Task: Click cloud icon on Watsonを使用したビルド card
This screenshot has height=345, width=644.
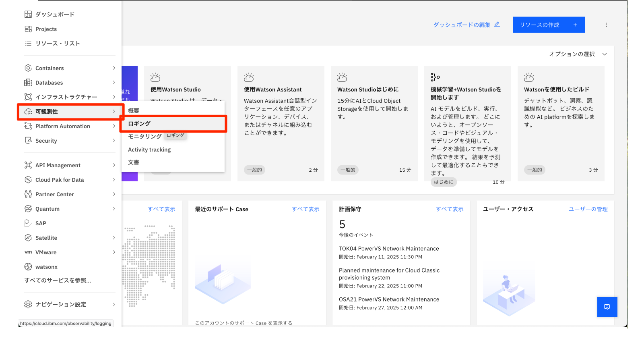Action: 529,77
